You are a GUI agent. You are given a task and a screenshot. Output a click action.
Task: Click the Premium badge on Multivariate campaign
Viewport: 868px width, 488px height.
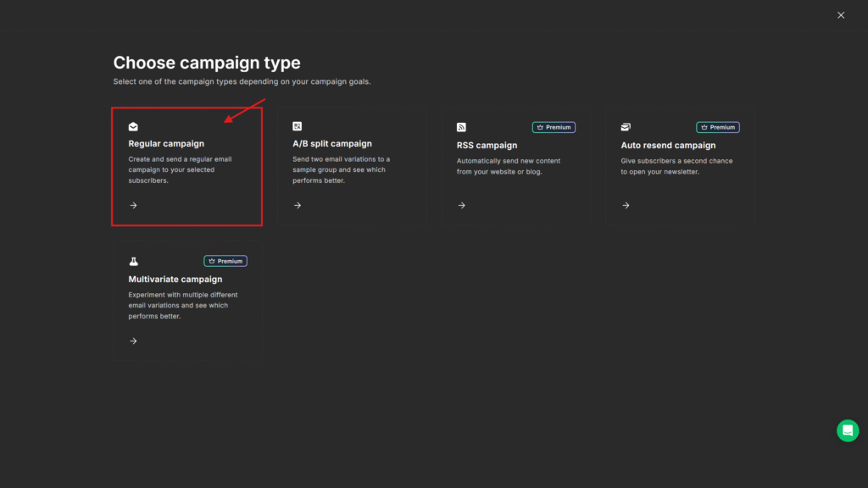click(x=225, y=261)
